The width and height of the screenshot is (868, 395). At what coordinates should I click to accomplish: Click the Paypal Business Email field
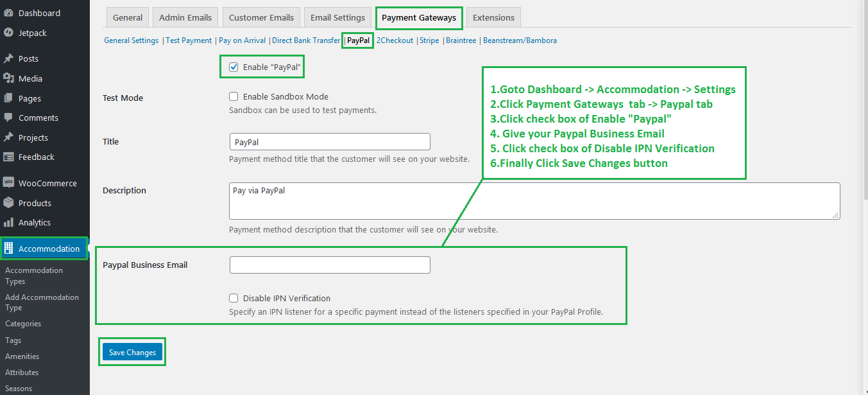click(330, 265)
